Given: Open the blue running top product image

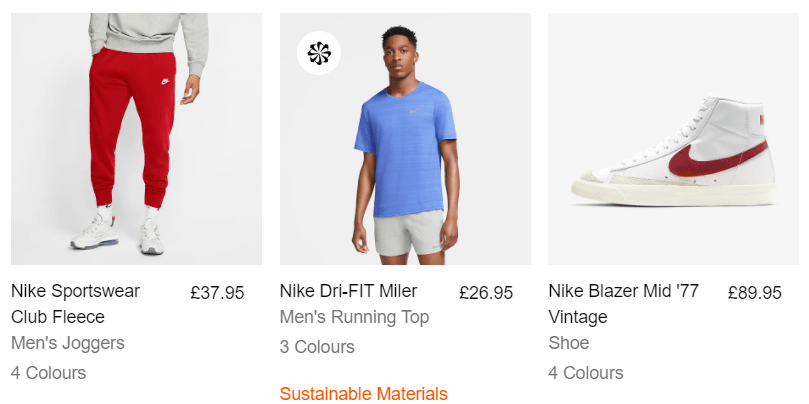Looking at the screenshot, I should [405, 139].
